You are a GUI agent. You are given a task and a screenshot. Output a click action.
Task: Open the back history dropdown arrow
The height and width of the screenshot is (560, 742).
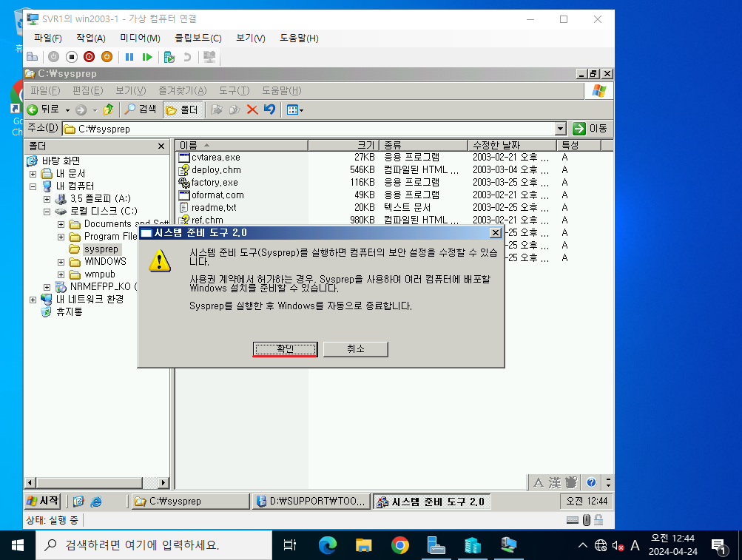67,110
